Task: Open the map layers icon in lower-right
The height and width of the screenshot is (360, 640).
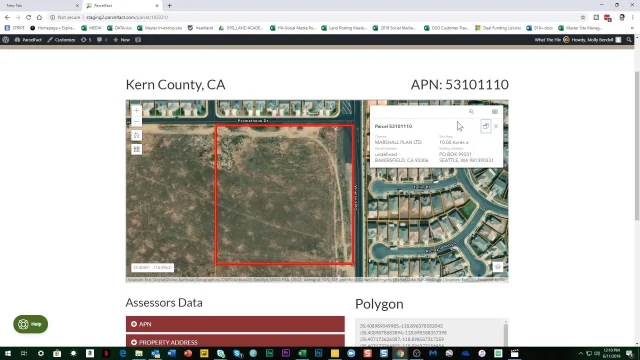Action: (498, 267)
